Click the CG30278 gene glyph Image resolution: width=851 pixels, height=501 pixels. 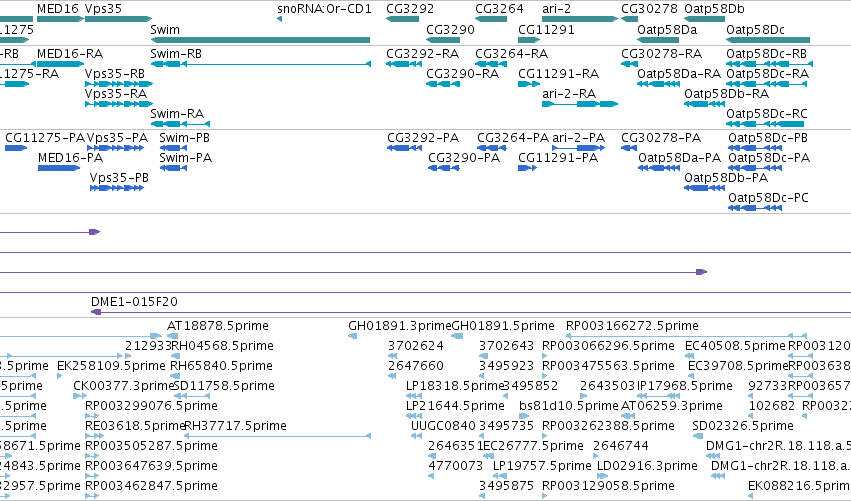[630, 19]
